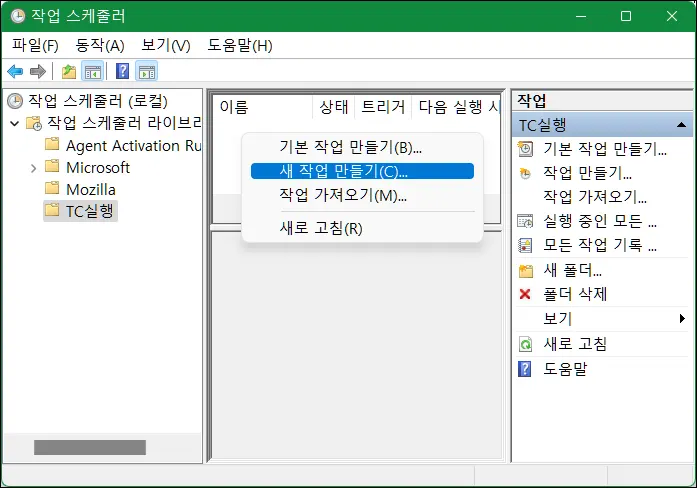Screen dimensions: 697x488
Task: Collapse the TC실행 actions section arrow
Action: tap(681, 125)
